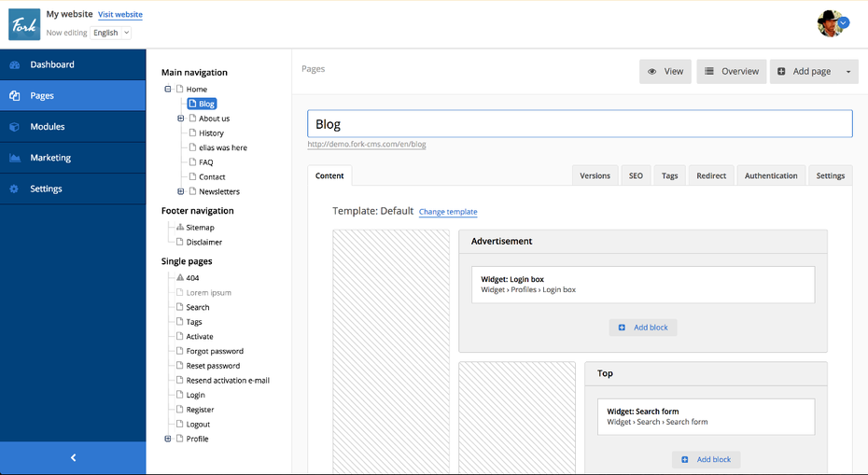Click the Blog page title input field
Image resolution: width=868 pixels, height=475 pixels.
(x=580, y=124)
